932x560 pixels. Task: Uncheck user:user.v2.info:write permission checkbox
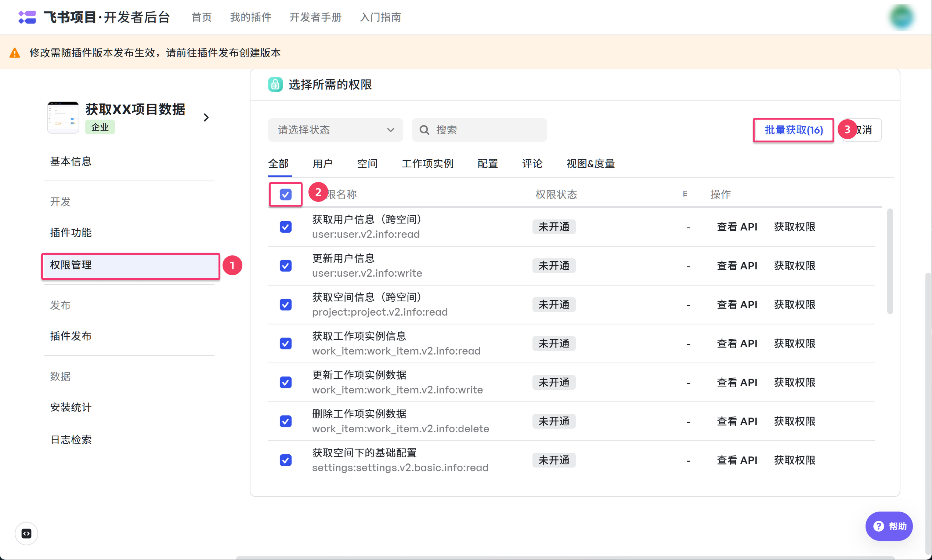[285, 266]
